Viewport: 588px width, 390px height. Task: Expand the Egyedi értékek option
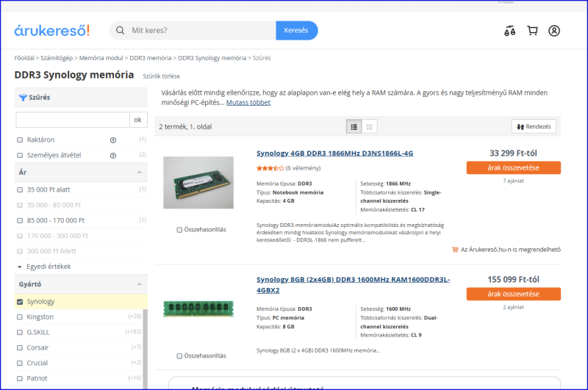45,267
